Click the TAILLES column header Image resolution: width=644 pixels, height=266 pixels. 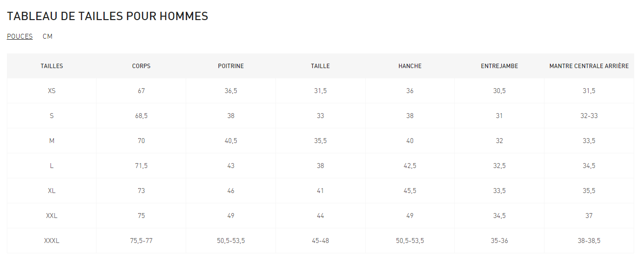(x=51, y=66)
